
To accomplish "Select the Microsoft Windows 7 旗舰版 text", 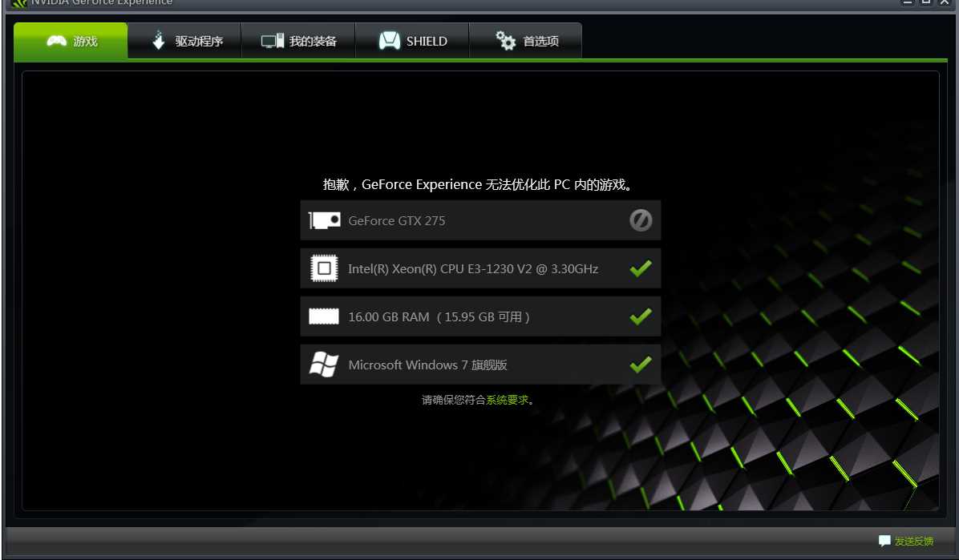I will pyautogui.click(x=427, y=365).
